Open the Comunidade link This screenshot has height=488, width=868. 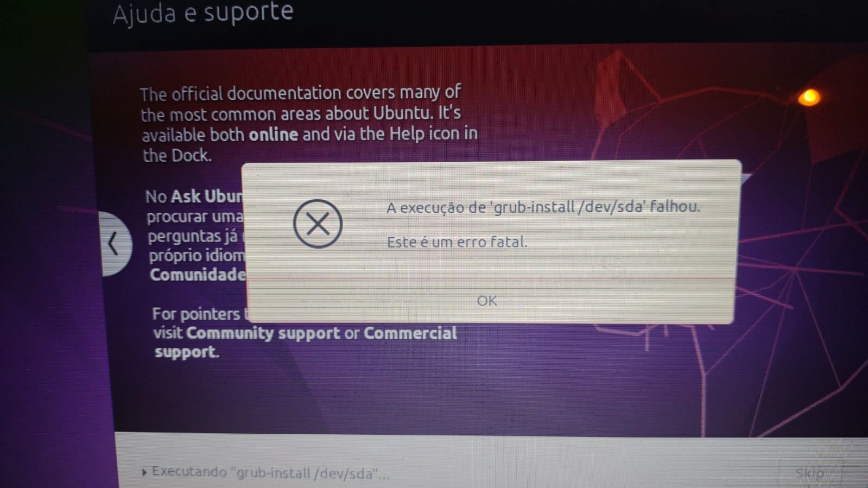point(198,275)
